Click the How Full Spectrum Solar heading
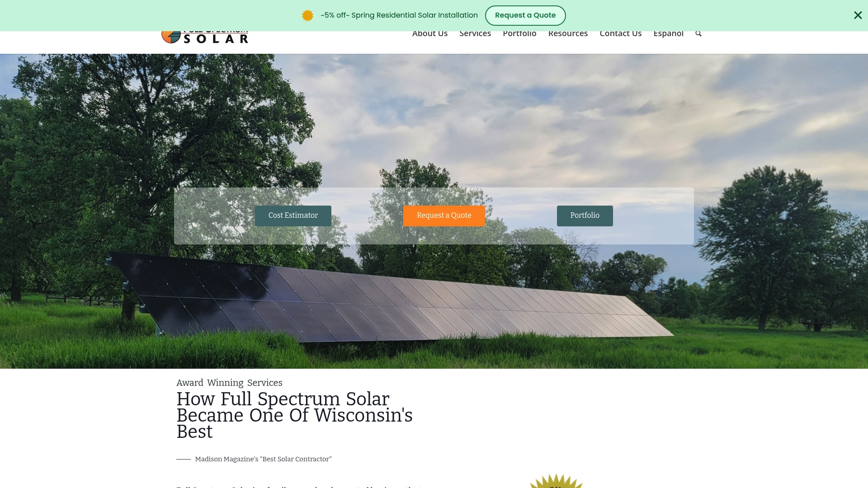This screenshot has width=868, height=488. coord(294,415)
